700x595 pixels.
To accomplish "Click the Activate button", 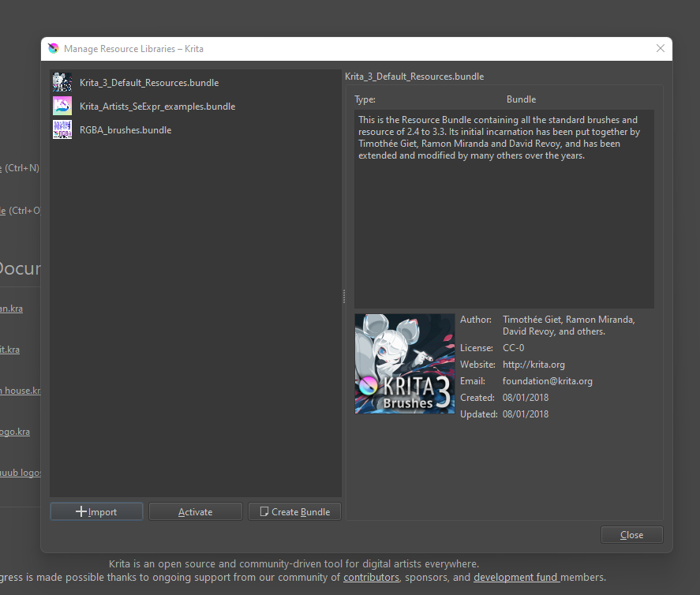I will [x=196, y=511].
